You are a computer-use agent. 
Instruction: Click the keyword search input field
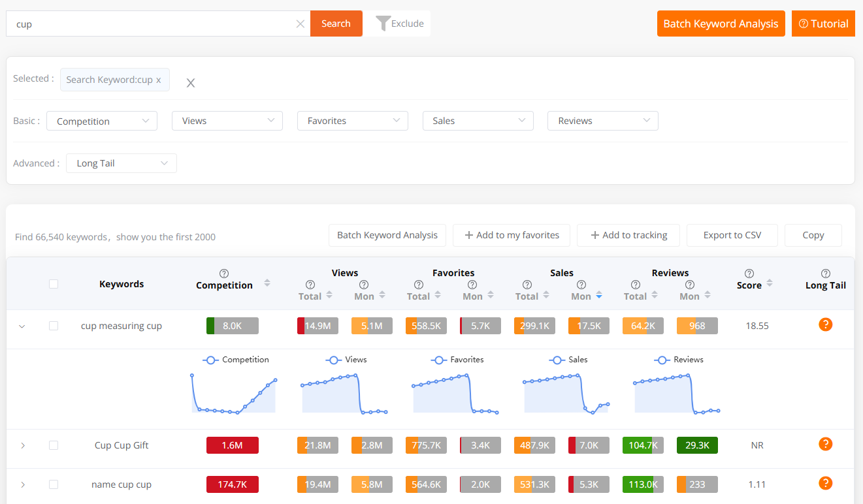[x=150, y=23]
